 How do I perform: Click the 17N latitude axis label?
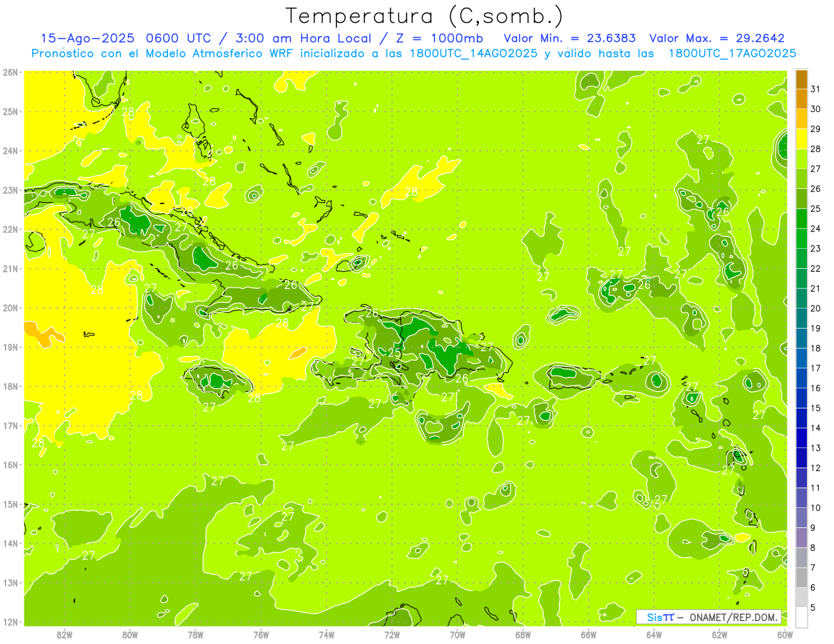tap(10, 425)
